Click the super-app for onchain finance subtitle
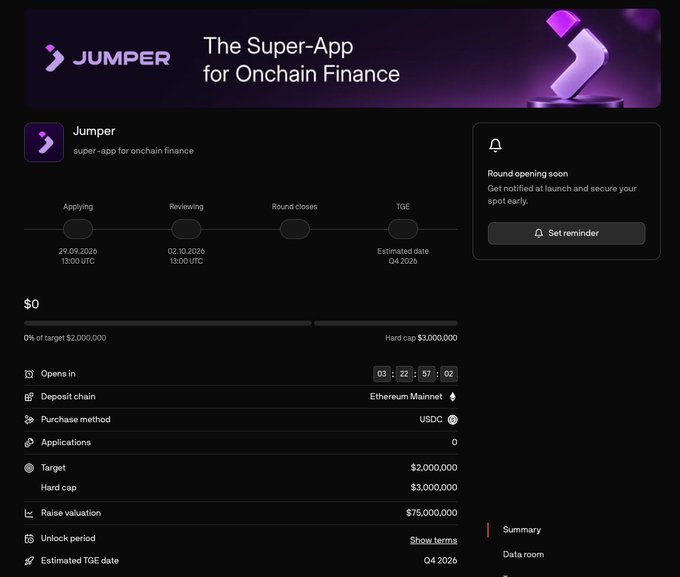This screenshot has width=680, height=577. click(x=134, y=151)
